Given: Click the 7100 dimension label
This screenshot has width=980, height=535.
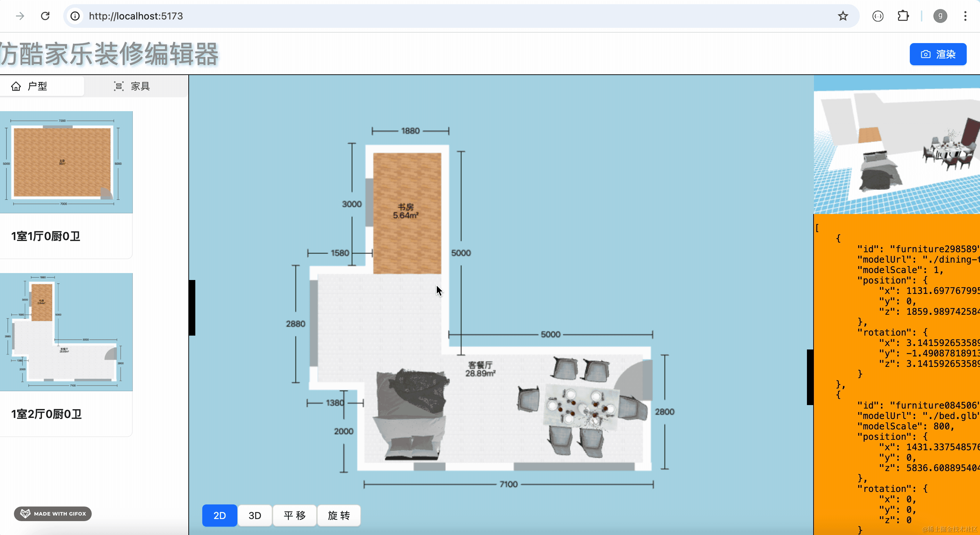Looking at the screenshot, I should click(509, 484).
